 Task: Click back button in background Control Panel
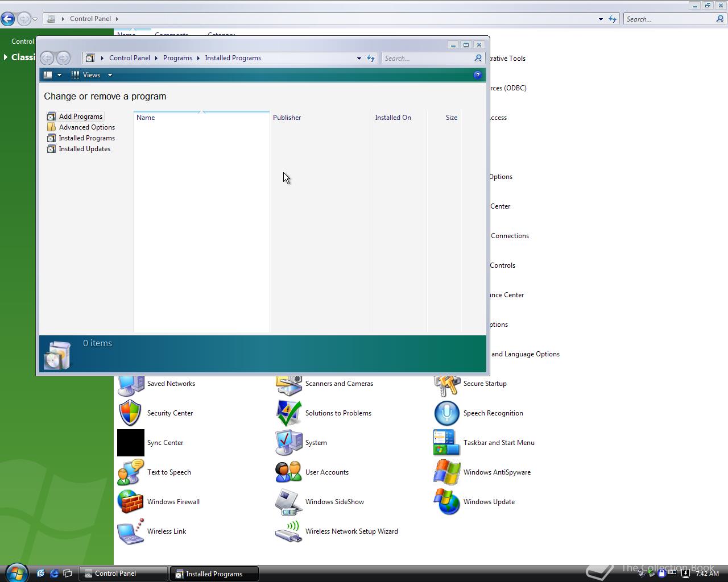(8, 19)
